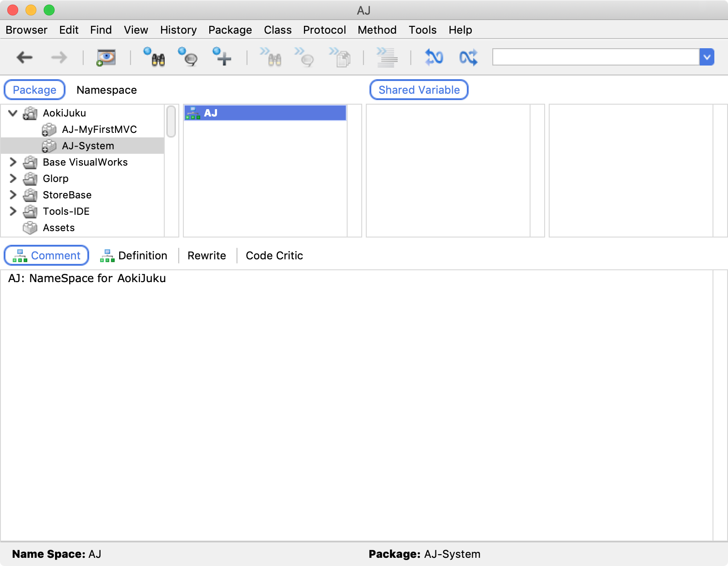Click the back navigation arrow

pos(25,57)
